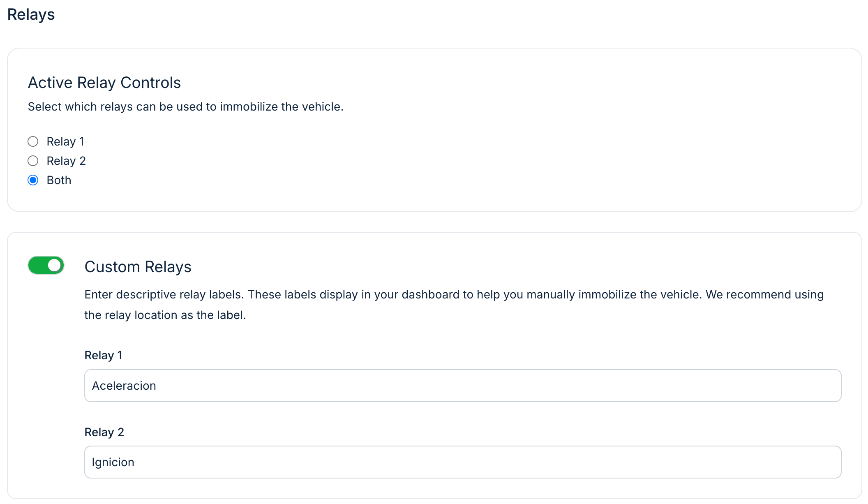
Task: Click the bold Relay 1 field label
Action: tap(103, 355)
